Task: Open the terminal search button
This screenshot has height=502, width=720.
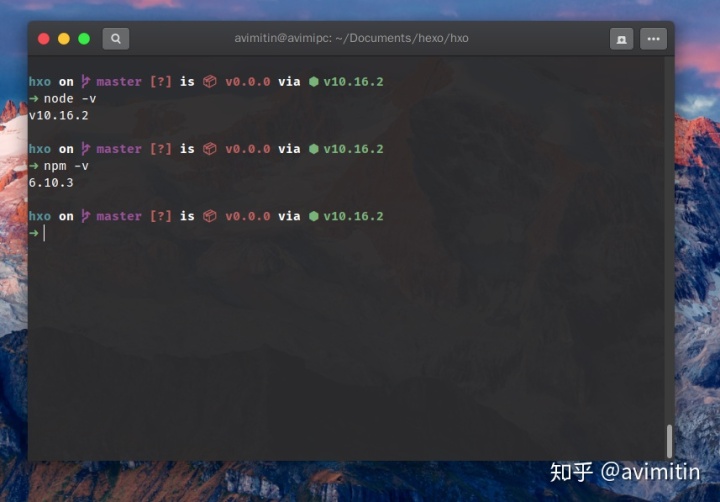Action: tap(116, 39)
